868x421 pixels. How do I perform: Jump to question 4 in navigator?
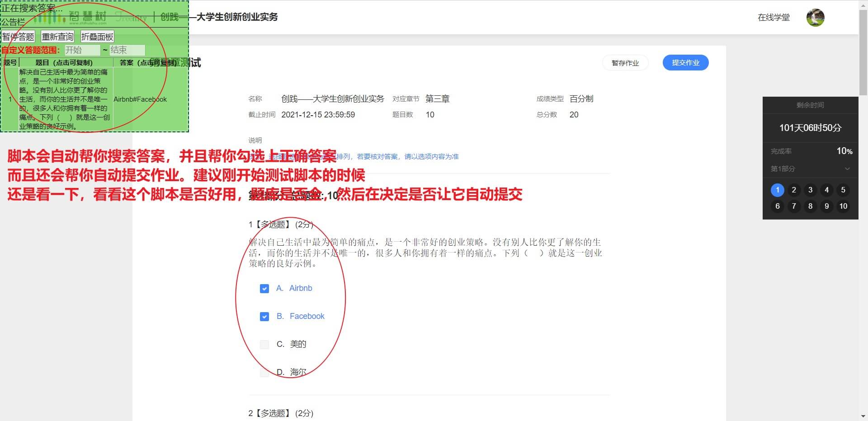pyautogui.click(x=826, y=190)
